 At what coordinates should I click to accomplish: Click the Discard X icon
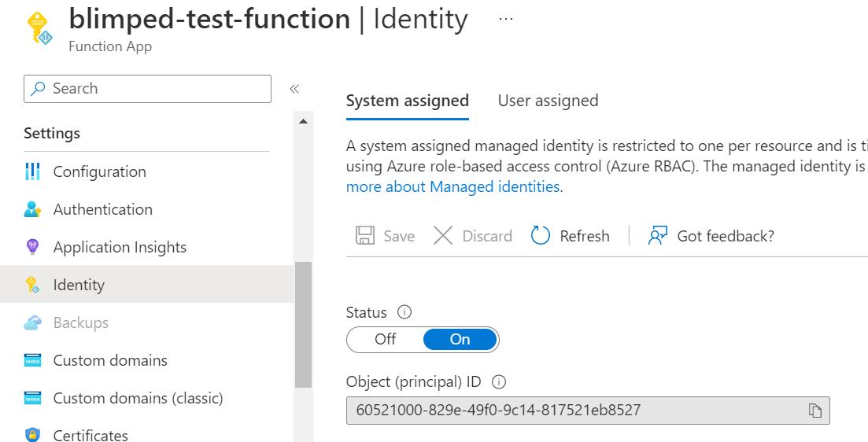[443, 236]
